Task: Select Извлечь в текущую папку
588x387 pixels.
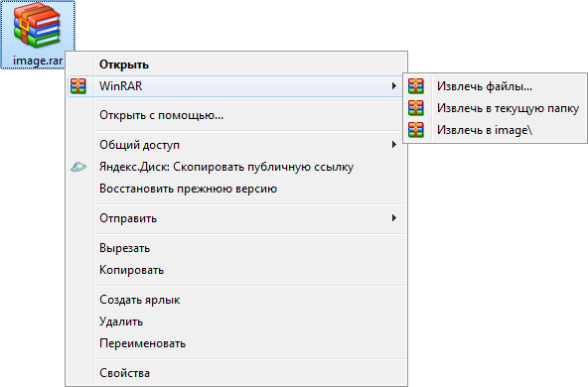Action: (495, 108)
